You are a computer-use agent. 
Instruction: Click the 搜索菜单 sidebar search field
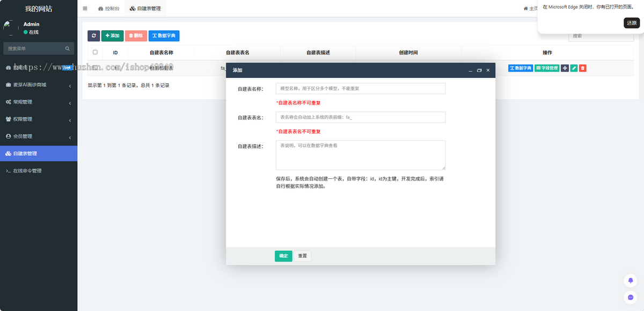coord(39,48)
